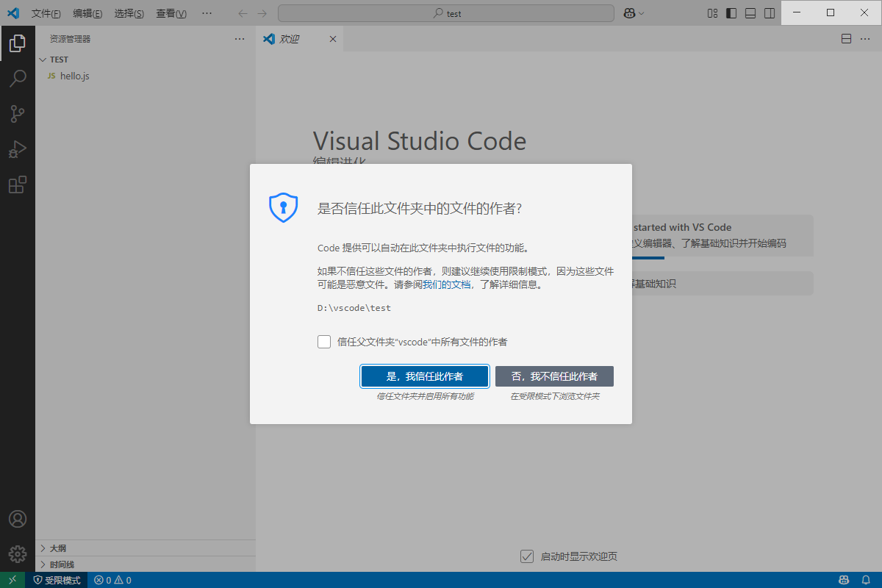Click 否，我不信任此作者 button

[554, 376]
